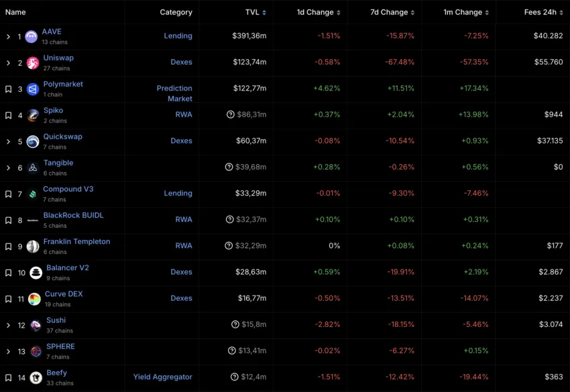Open the Prediction Market category link
570x392 pixels.
pyautogui.click(x=174, y=93)
